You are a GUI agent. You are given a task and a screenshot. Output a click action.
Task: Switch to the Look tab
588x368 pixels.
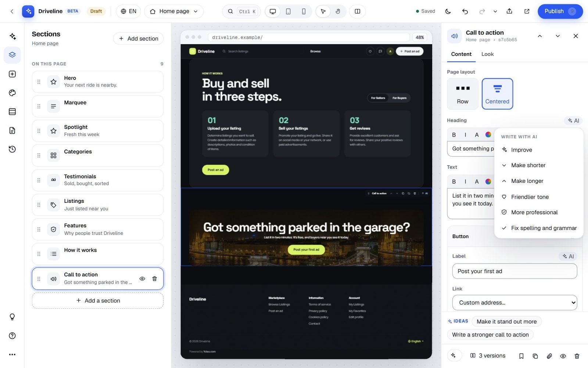pos(487,54)
